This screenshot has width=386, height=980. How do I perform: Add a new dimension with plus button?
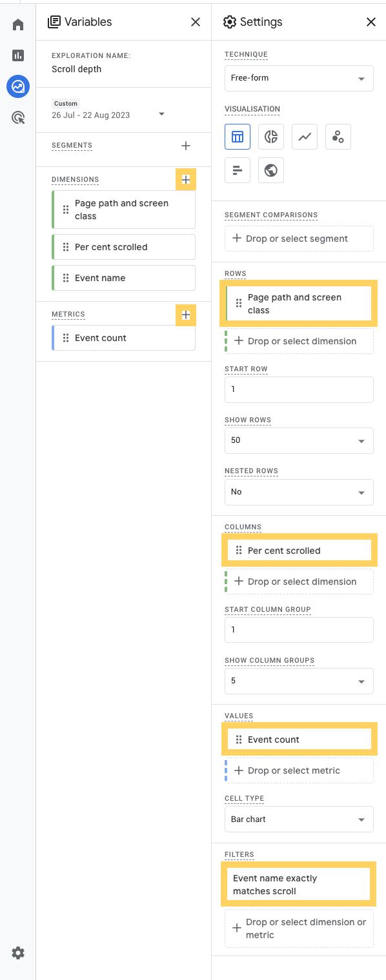pos(186,180)
